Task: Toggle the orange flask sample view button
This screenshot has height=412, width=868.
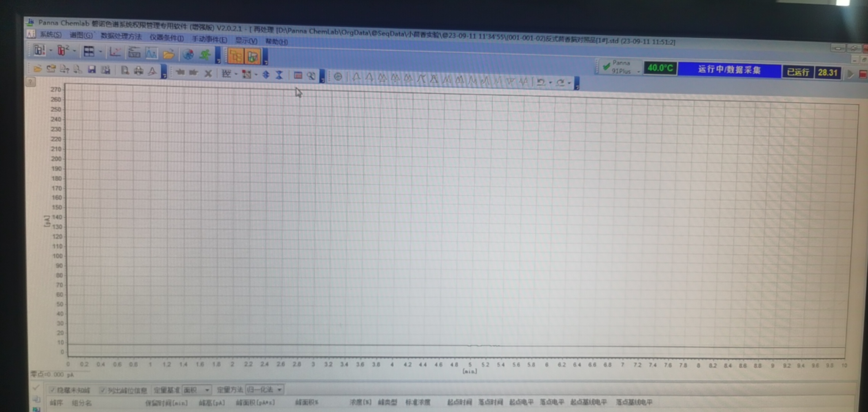Action: click(x=252, y=57)
